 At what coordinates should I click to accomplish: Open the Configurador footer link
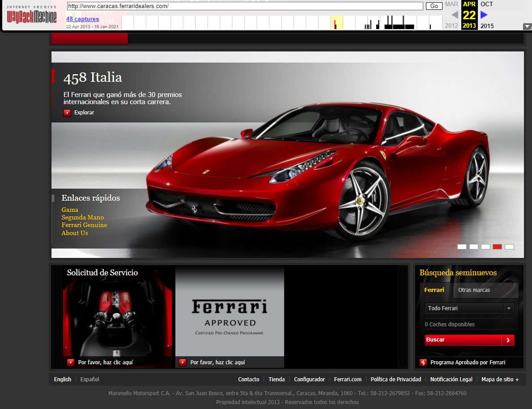coord(310,379)
